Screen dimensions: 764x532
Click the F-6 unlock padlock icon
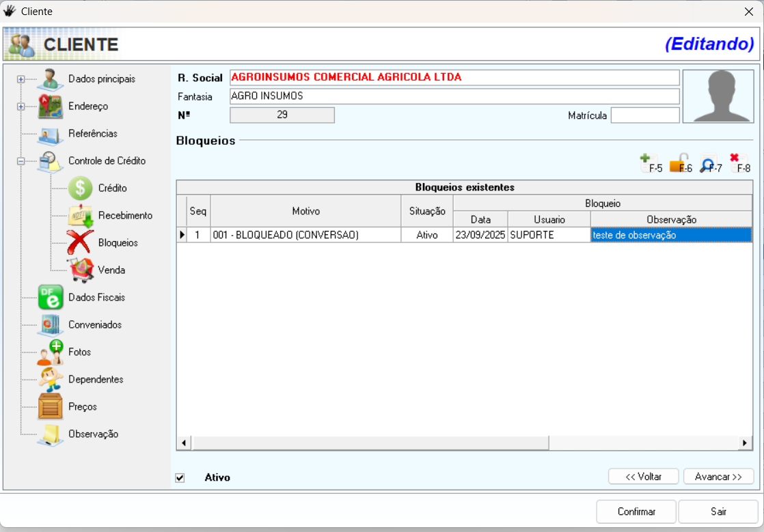pos(680,164)
